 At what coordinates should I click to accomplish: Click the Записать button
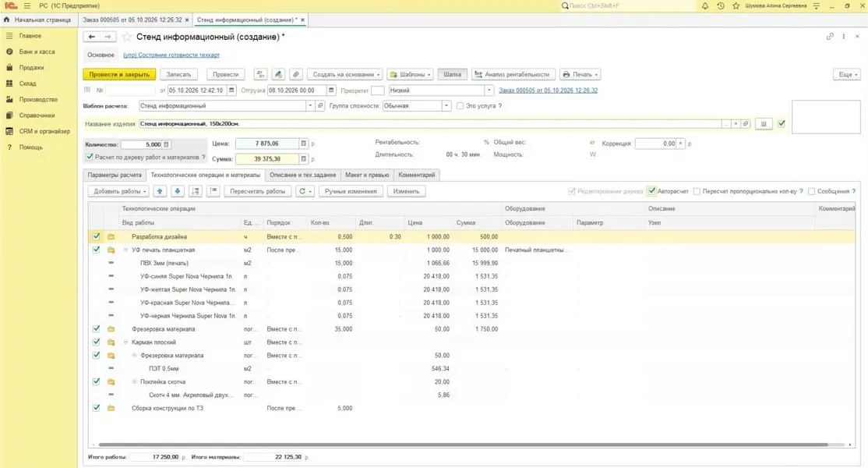point(178,74)
